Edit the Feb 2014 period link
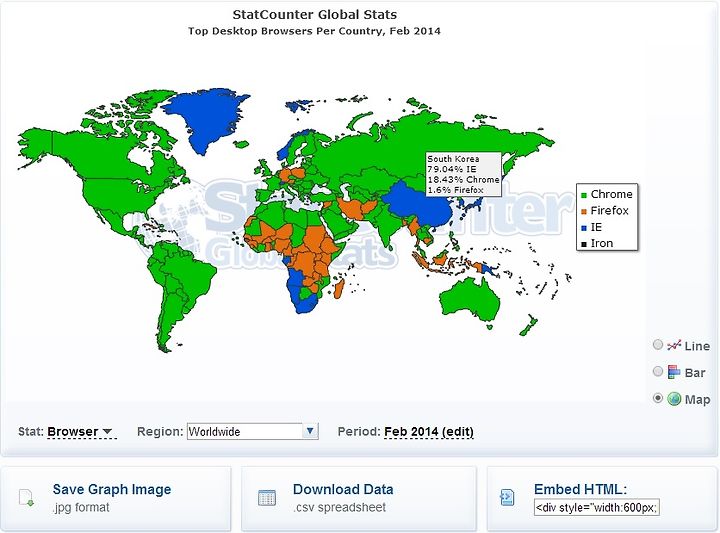This screenshot has width=720, height=533. click(429, 432)
